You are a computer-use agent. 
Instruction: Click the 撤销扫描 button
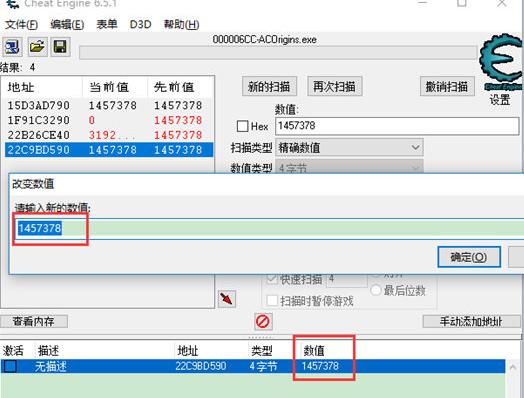coord(447,87)
